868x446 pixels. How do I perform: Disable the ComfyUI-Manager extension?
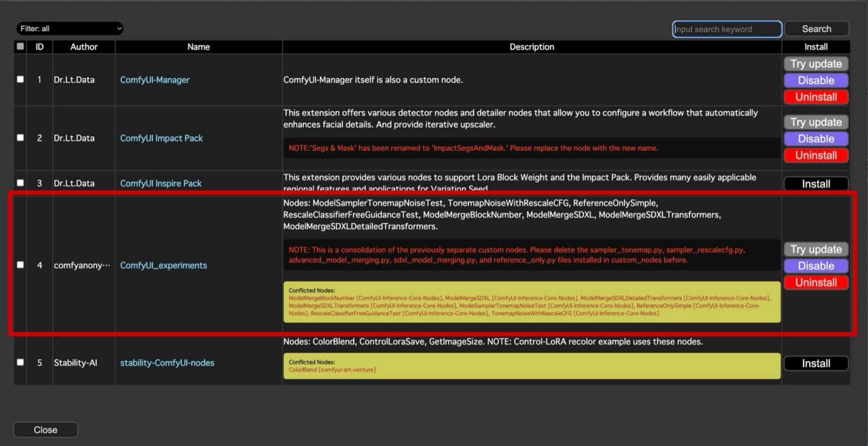click(816, 80)
